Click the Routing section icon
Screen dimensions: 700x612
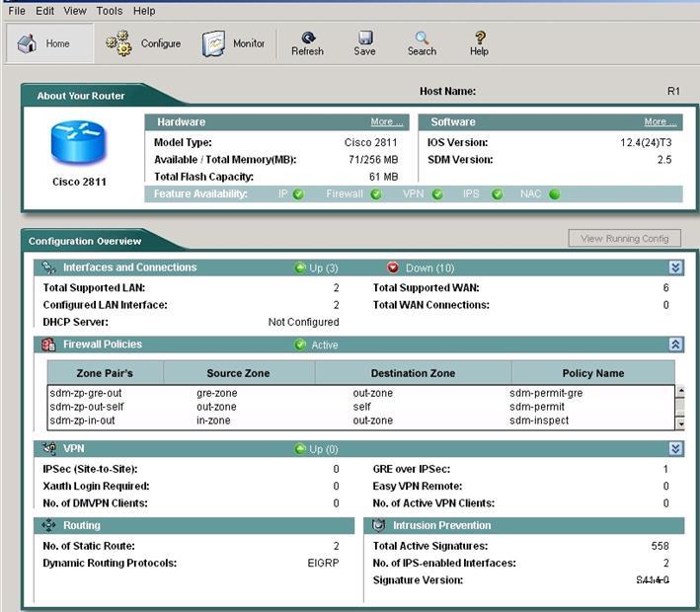(x=48, y=525)
